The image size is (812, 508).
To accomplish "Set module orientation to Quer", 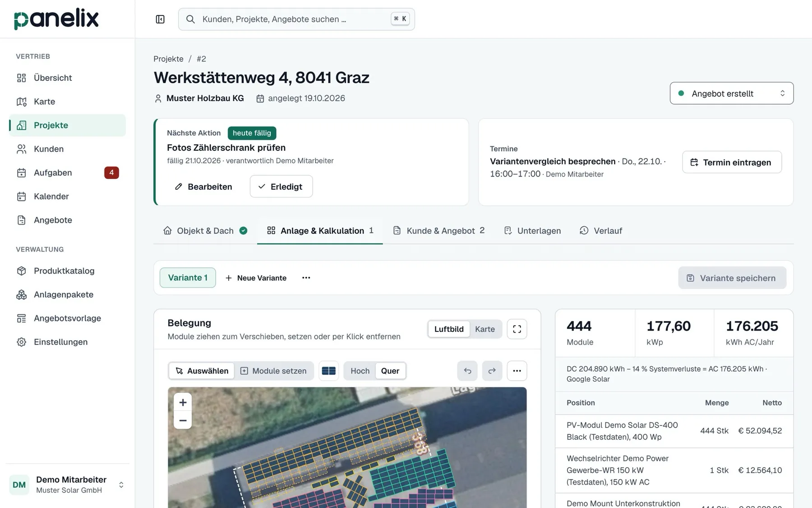I will coord(390,371).
